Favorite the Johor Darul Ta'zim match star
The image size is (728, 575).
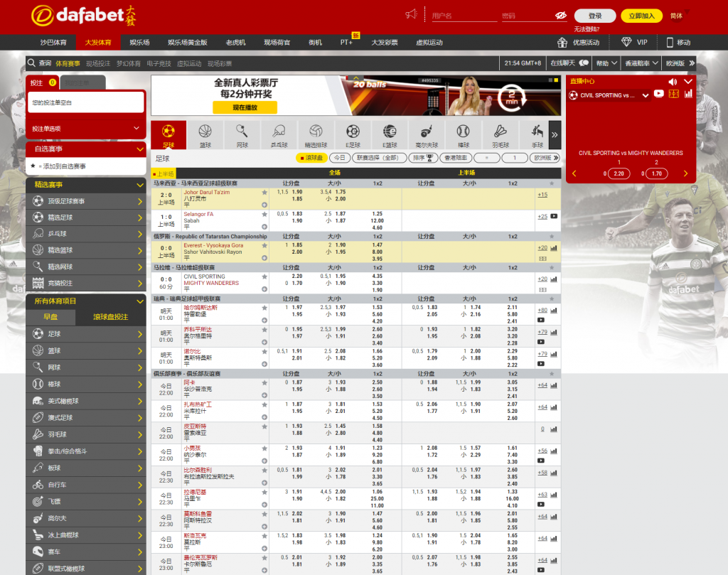coord(264,192)
